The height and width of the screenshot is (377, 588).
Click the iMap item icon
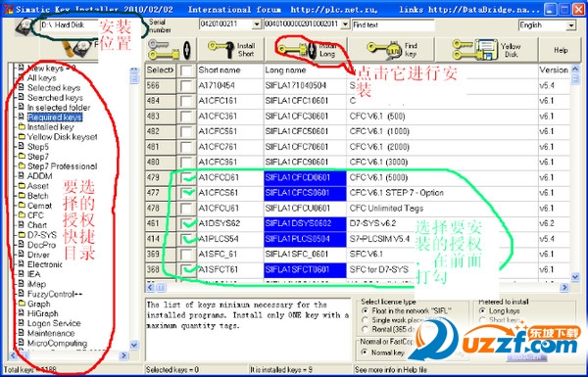point(22,284)
